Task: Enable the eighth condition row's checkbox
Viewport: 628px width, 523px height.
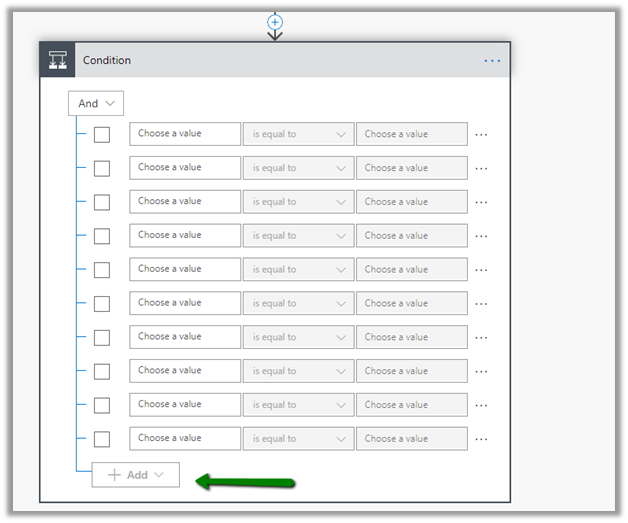Action: click(x=102, y=371)
